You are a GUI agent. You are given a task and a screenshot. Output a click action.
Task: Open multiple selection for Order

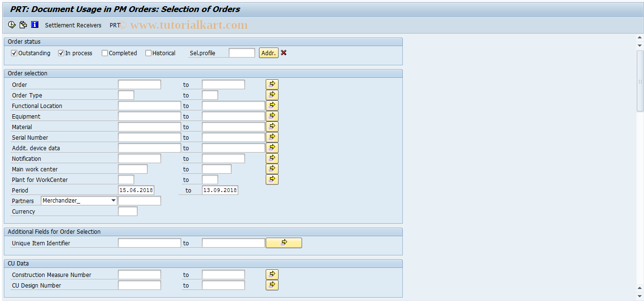click(272, 84)
